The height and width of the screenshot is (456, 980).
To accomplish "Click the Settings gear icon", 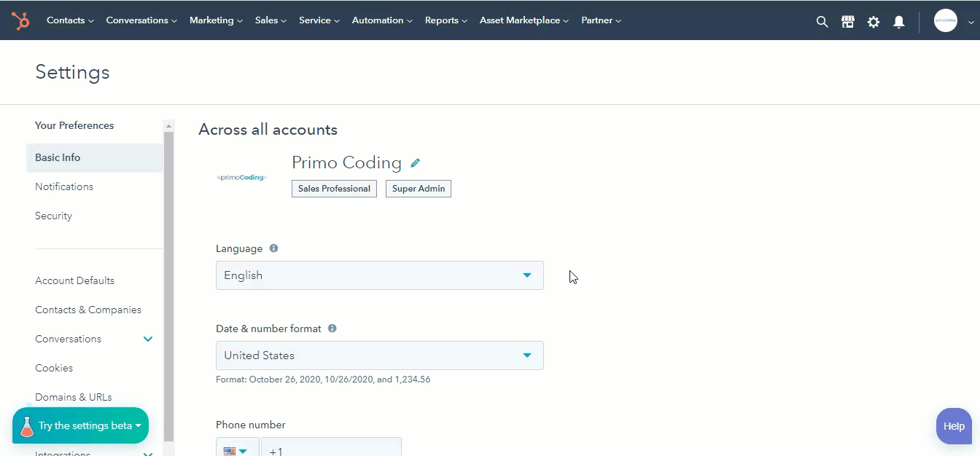I will tap(873, 21).
